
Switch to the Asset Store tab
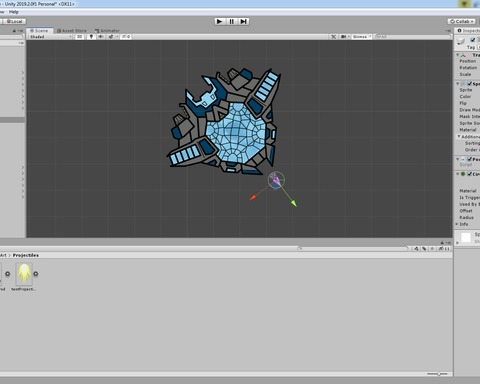72,30
